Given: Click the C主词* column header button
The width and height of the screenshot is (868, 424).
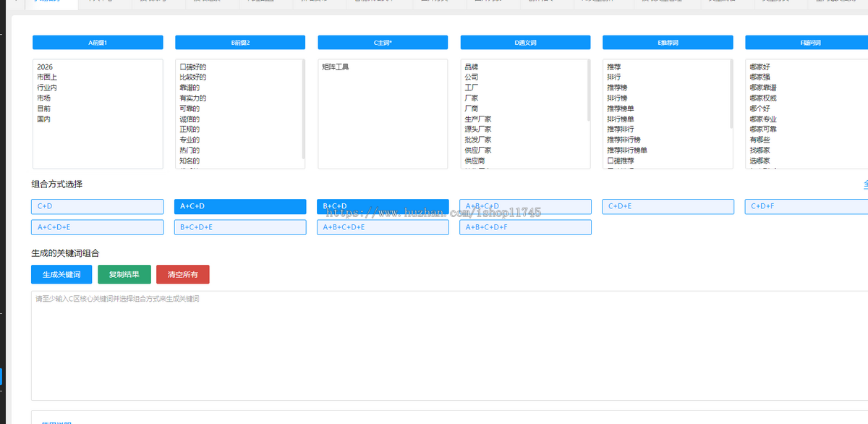Looking at the screenshot, I should [x=383, y=43].
